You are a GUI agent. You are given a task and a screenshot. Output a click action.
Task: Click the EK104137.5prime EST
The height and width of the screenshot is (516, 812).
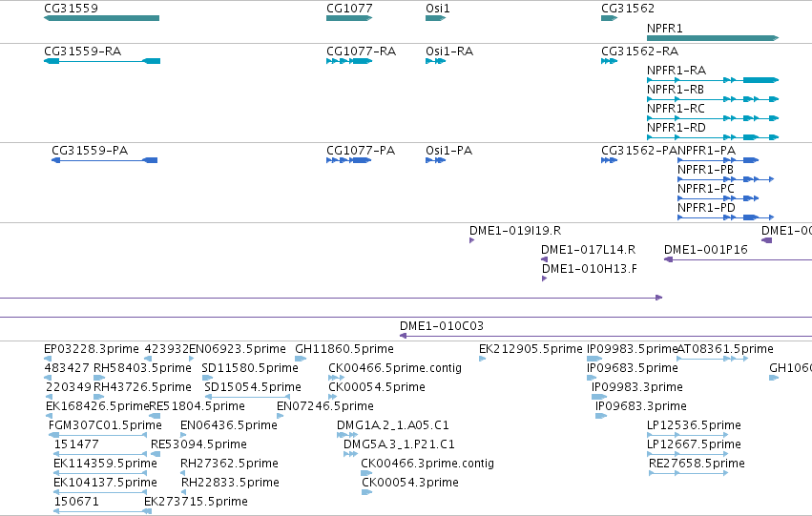pos(100,493)
